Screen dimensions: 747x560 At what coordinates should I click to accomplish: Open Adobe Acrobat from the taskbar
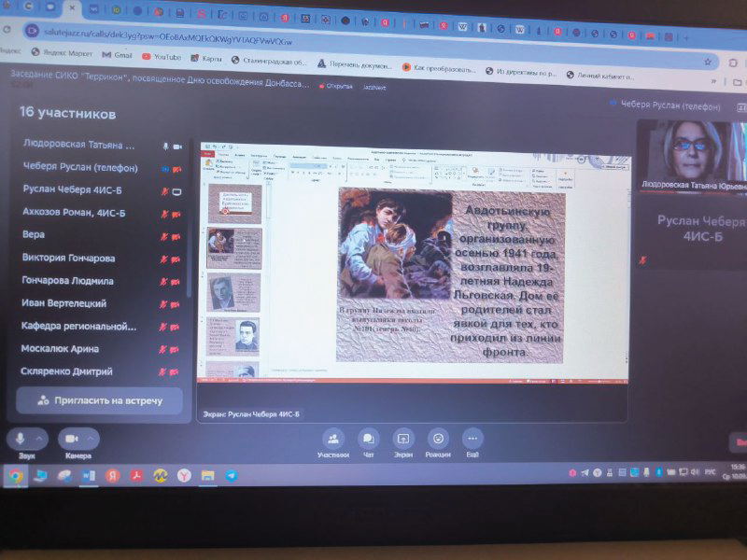(x=136, y=475)
